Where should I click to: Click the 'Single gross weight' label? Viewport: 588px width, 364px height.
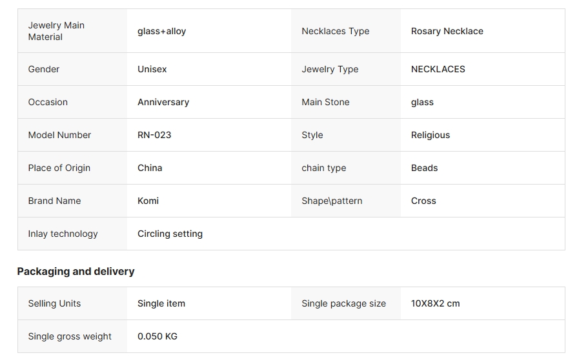[70, 336]
